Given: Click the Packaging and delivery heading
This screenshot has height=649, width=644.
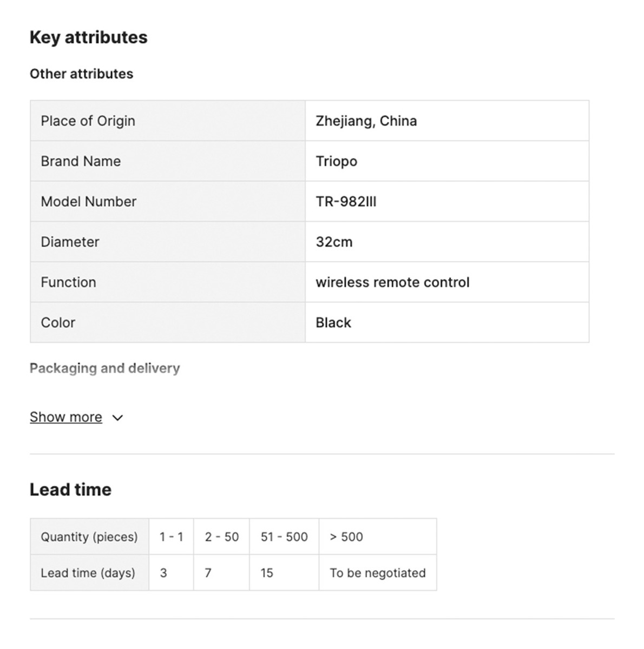Looking at the screenshot, I should point(104,368).
